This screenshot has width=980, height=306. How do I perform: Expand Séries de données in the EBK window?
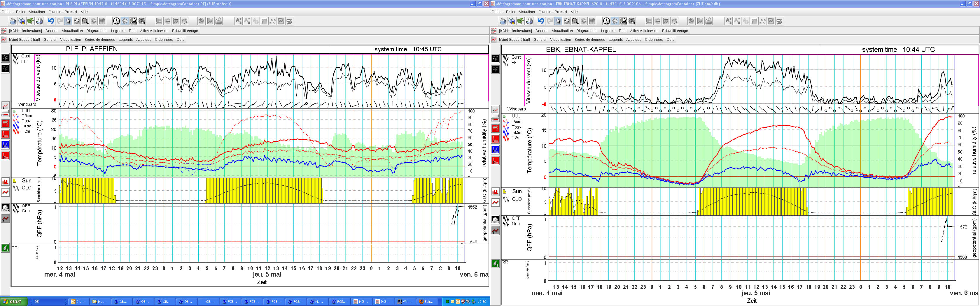(590, 40)
